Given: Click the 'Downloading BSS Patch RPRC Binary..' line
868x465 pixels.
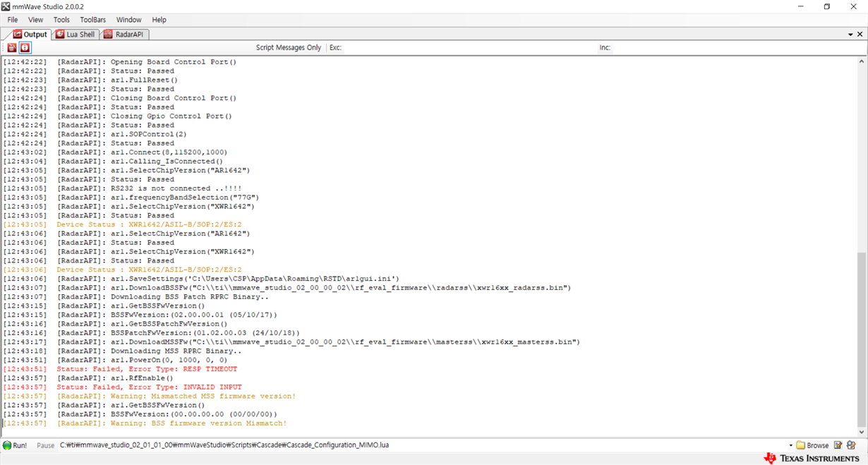Looking at the screenshot, I should click(x=135, y=297).
